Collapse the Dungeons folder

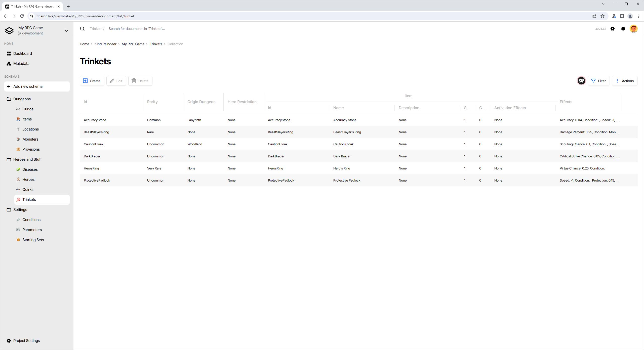[x=22, y=99]
